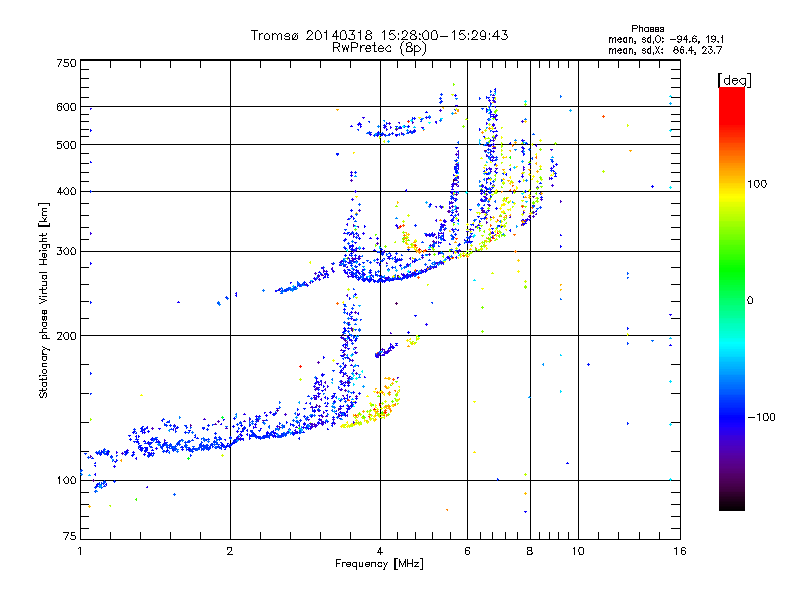The height and width of the screenshot is (600, 800).
Task: Select the 'mean, sd,X: 86.4, 23.7' statistic
Action: pyautogui.click(x=665, y=50)
